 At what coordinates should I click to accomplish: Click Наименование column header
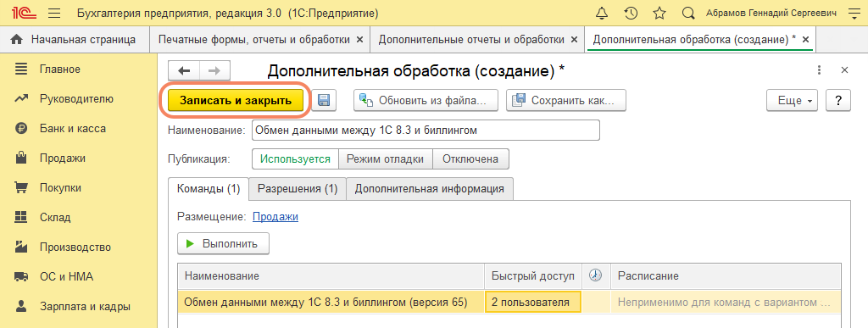(x=331, y=275)
